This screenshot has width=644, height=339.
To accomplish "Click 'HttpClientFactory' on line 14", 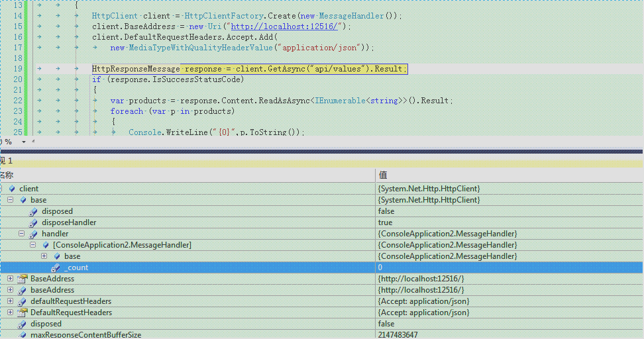I will pos(224,16).
